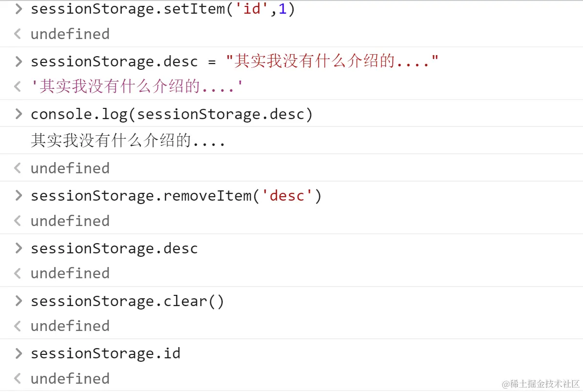Click the sessionStorage.removeItem('desc') command text
583x392 pixels.
coord(176,196)
